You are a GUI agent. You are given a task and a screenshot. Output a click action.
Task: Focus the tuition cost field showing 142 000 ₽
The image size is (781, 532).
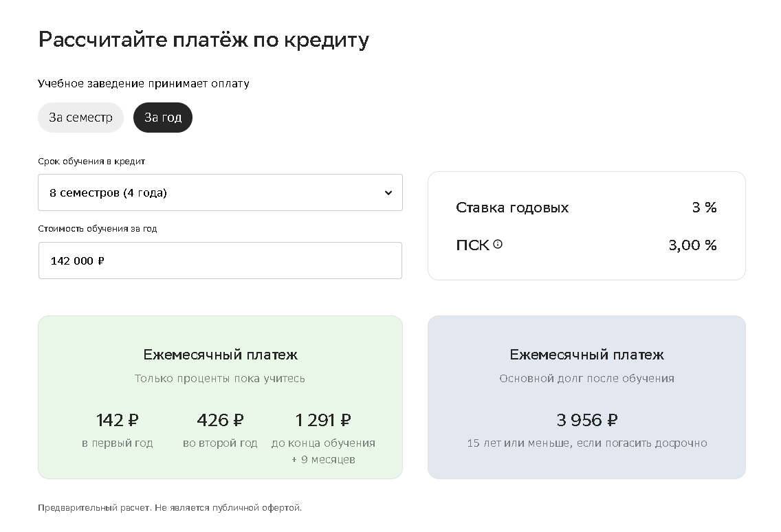pos(220,261)
